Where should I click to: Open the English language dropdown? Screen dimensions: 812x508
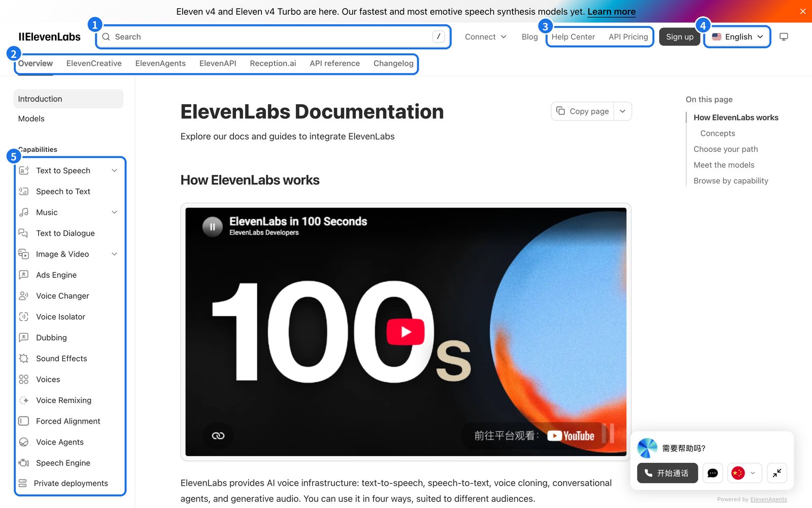click(x=737, y=37)
